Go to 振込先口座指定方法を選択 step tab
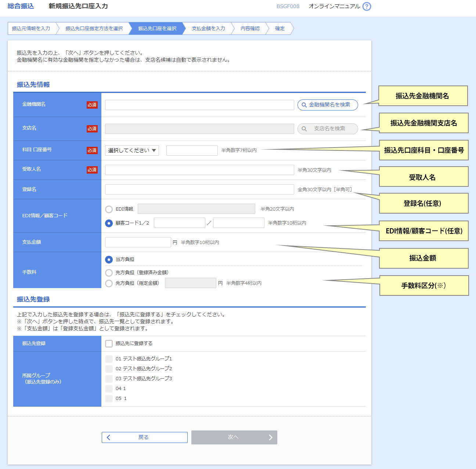 (94, 29)
